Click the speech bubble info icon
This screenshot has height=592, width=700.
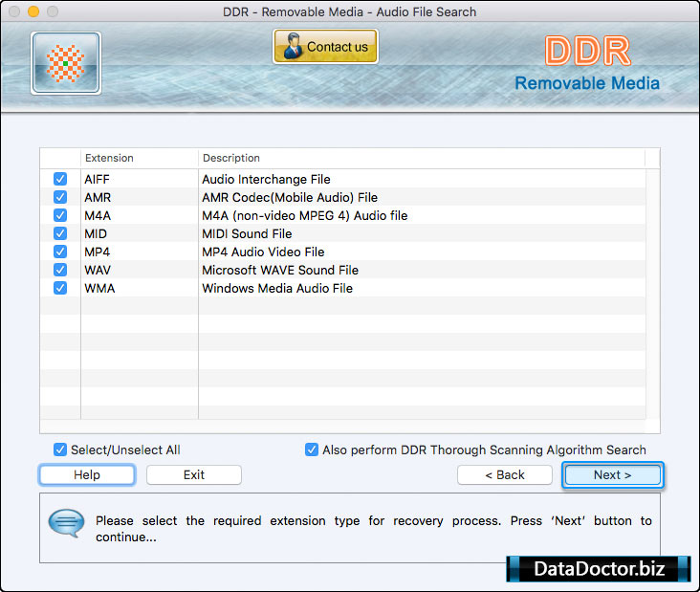66,523
